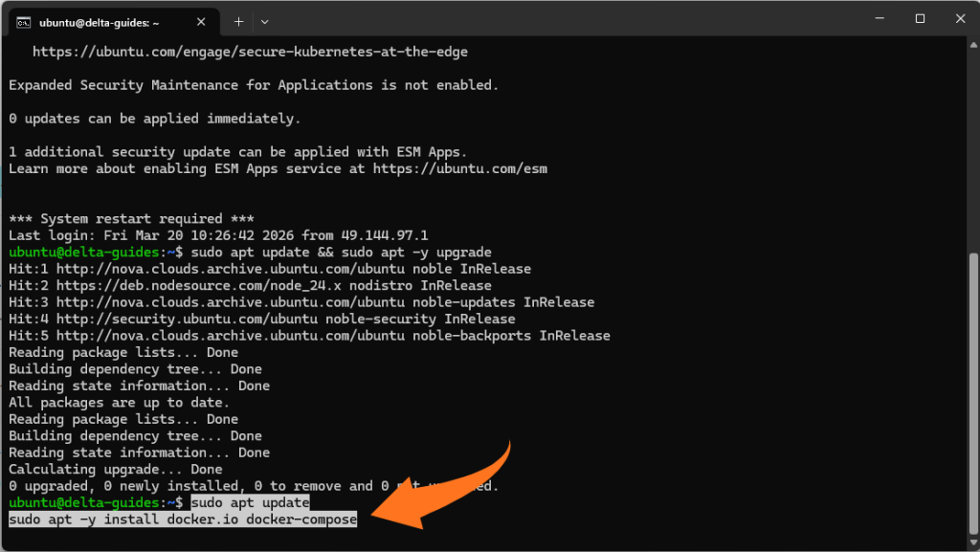Switch to the ubuntu@delta-guides tab
980x552 pixels.
(x=115, y=21)
